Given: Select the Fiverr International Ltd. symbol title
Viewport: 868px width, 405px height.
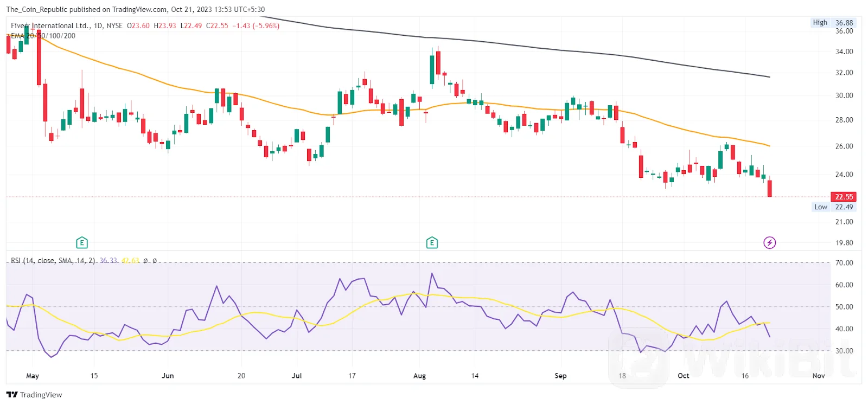Looking at the screenshot, I should [50, 25].
